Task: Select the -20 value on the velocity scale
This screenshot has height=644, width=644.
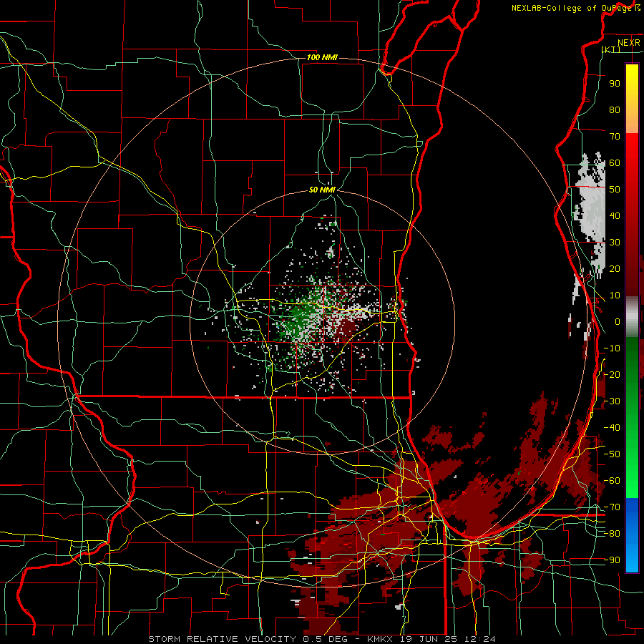Action: pos(612,374)
